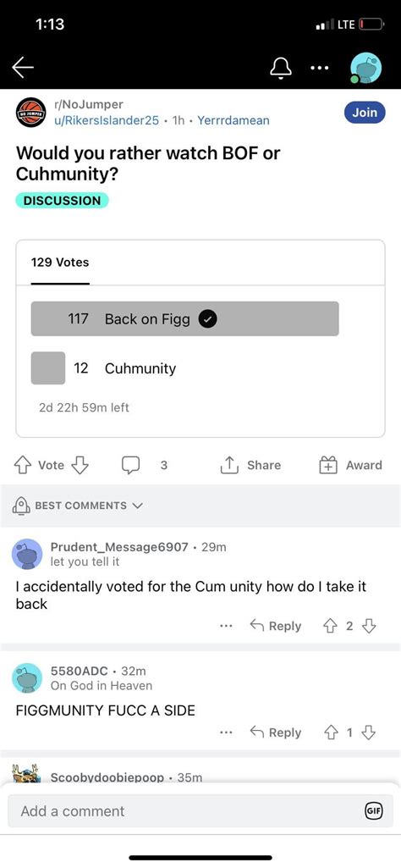Downvote 5580ADC's comment
Viewport: 401px width, 868px height.
(x=369, y=733)
